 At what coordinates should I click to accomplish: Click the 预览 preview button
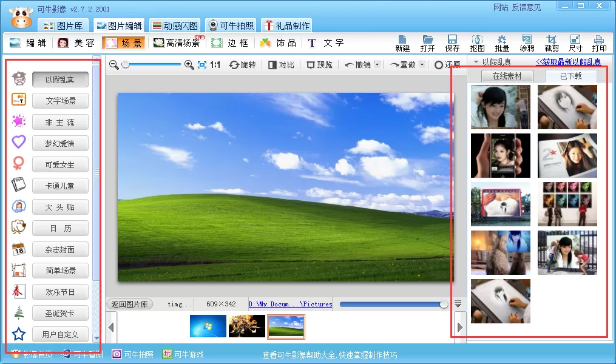[x=319, y=65]
